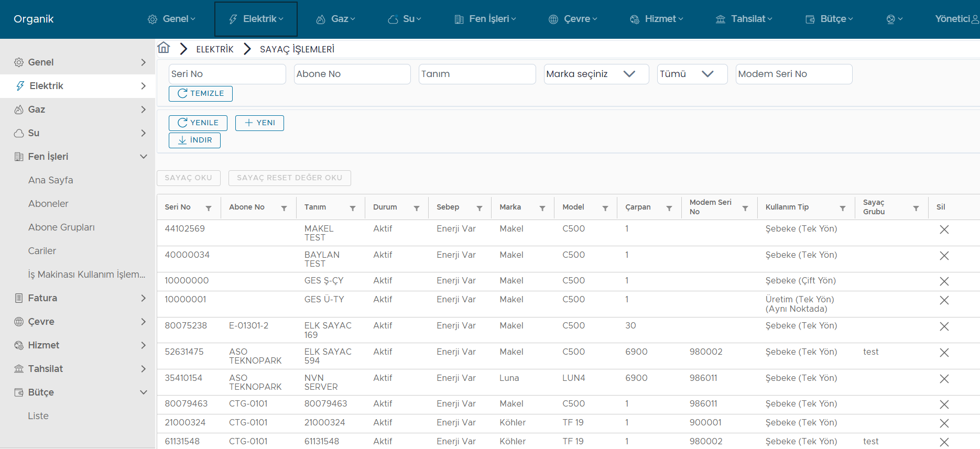980x449 pixels.
Task: Click the Yönetici user profile icon
Action: tap(974, 19)
